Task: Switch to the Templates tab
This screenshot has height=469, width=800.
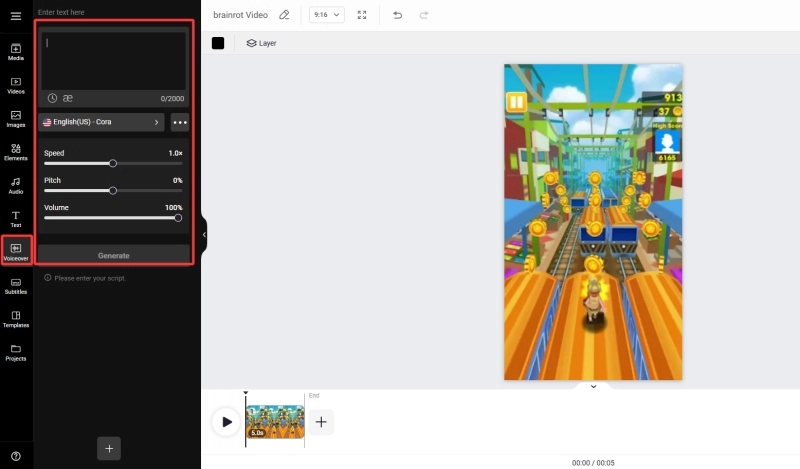Action: click(16, 319)
